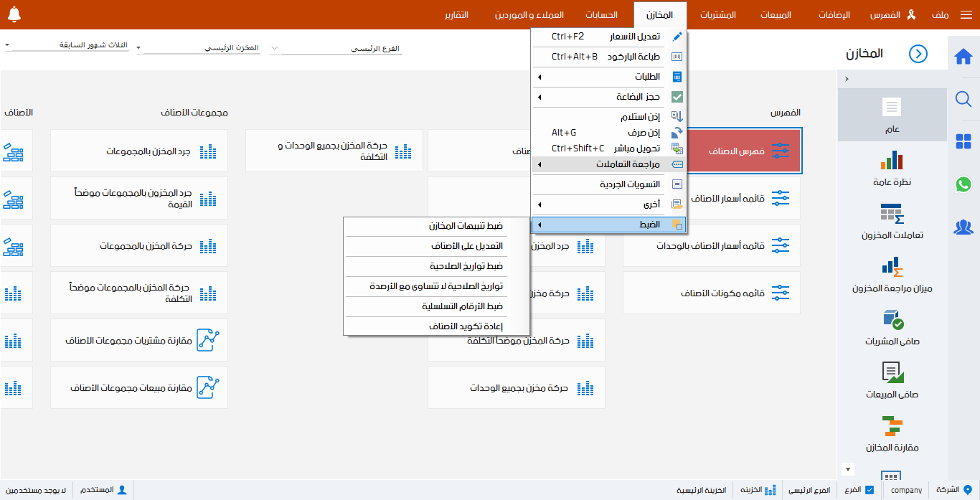Click the users group sidebar icon
Viewport: 980px width, 500px height.
963,227
